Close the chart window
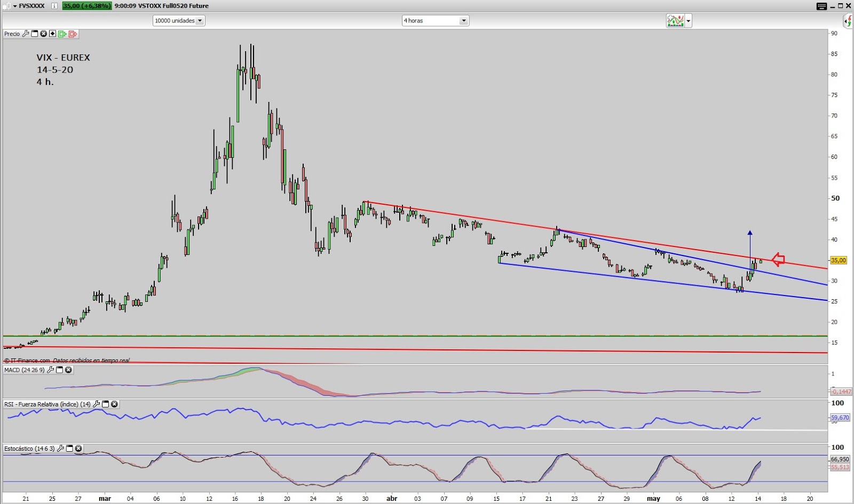 coord(849,6)
